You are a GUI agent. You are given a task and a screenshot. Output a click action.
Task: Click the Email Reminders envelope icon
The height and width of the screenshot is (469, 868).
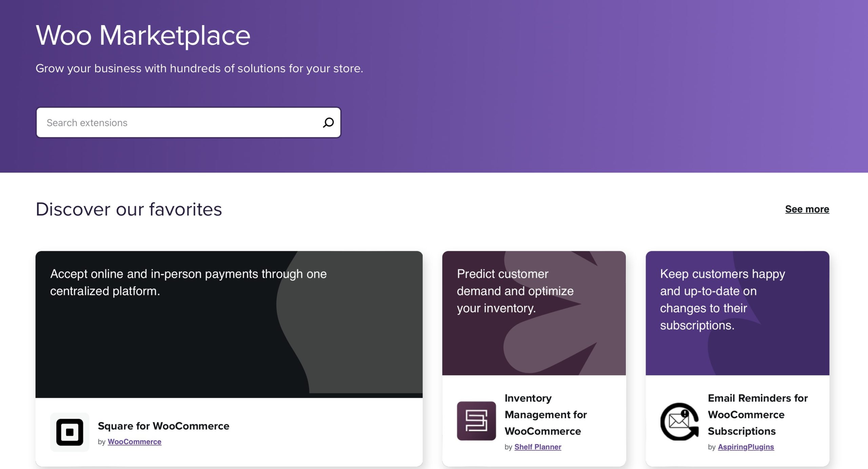(x=679, y=422)
